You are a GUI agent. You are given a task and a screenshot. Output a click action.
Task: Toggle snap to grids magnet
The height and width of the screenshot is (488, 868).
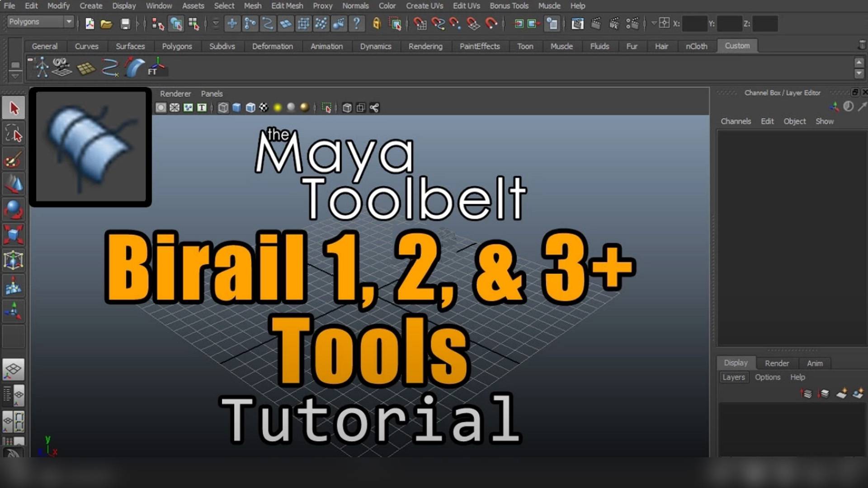pyautogui.click(x=420, y=23)
